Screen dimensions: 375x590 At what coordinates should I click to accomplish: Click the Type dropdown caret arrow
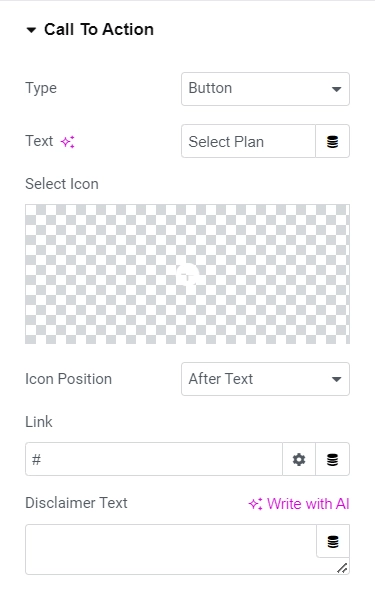coord(336,89)
